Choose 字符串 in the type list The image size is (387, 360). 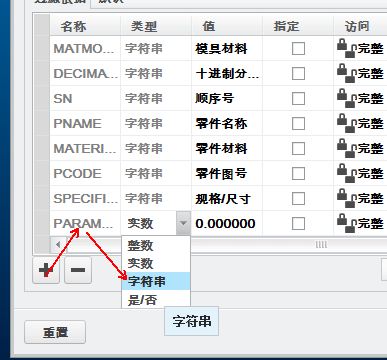(x=156, y=281)
